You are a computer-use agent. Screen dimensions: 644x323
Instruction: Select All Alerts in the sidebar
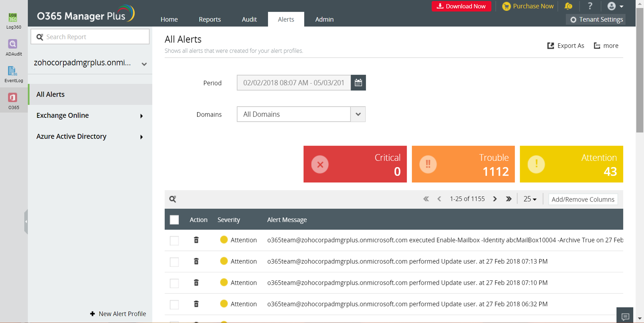click(90, 95)
